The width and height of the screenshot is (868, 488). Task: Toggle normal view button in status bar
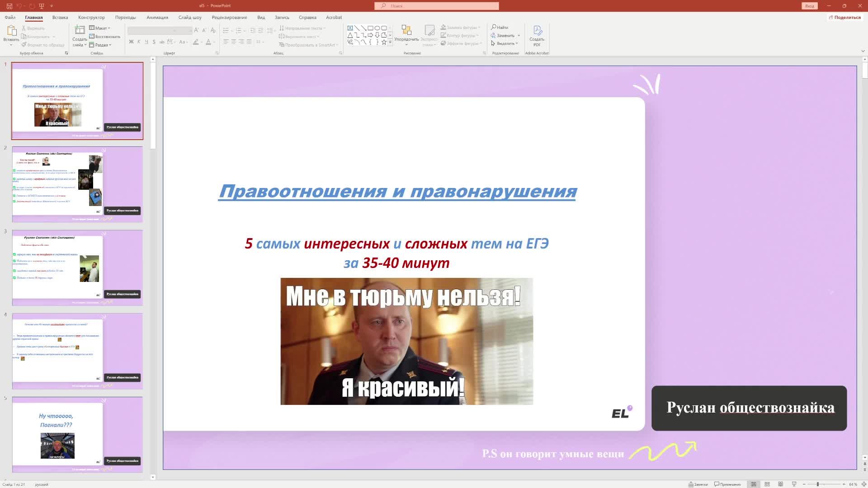(753, 484)
